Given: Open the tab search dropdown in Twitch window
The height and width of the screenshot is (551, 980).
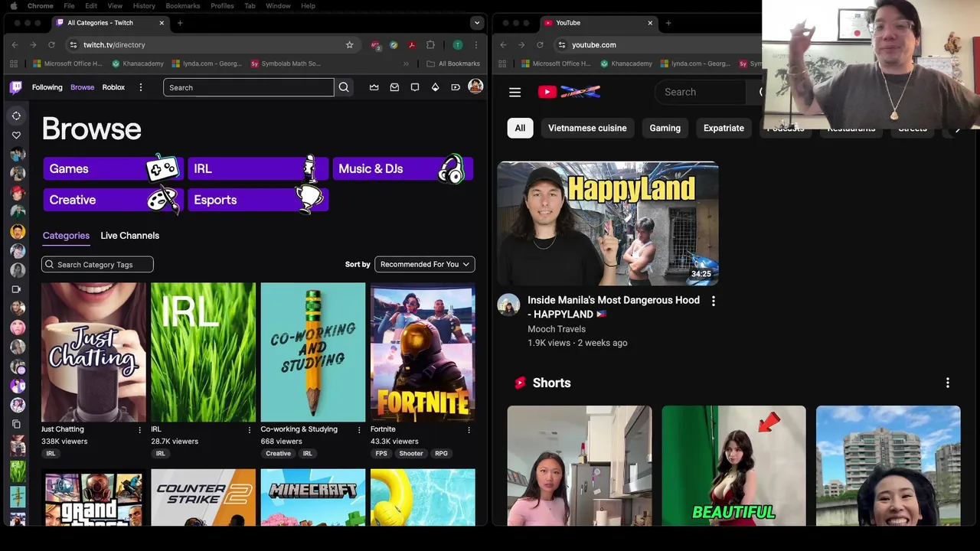Looking at the screenshot, I should [477, 23].
